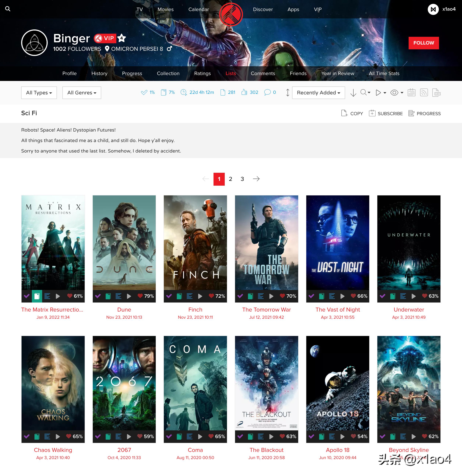The image size is (462, 476).
Task: Click the RSS feed icon
Action: click(424, 93)
